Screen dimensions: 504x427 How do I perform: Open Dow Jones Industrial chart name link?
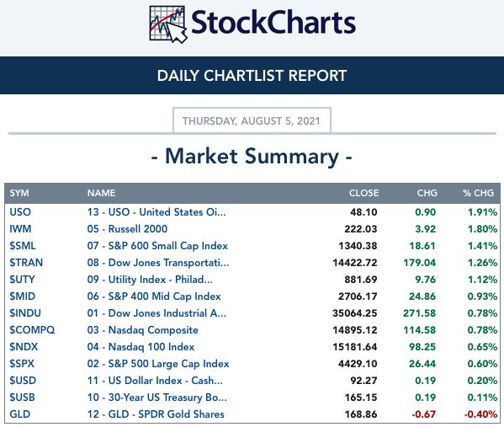(157, 312)
